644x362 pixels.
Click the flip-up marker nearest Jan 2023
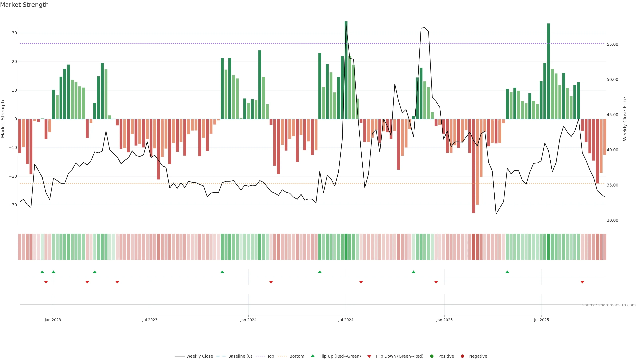(53, 272)
